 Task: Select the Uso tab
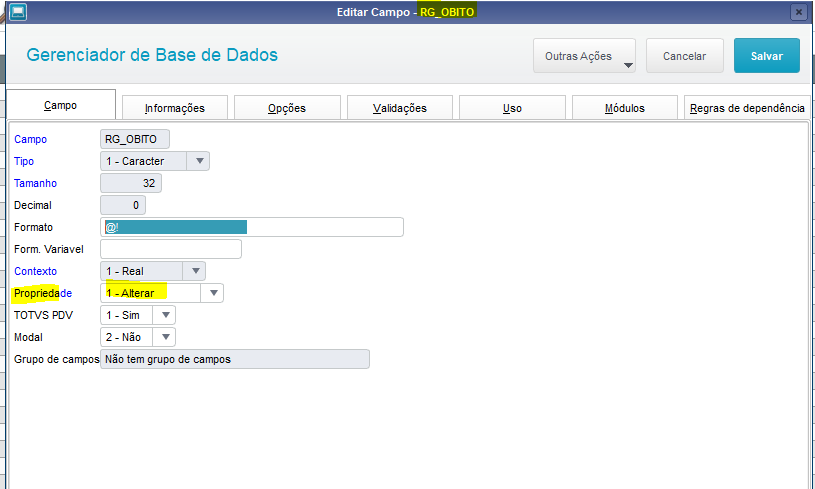(512, 108)
